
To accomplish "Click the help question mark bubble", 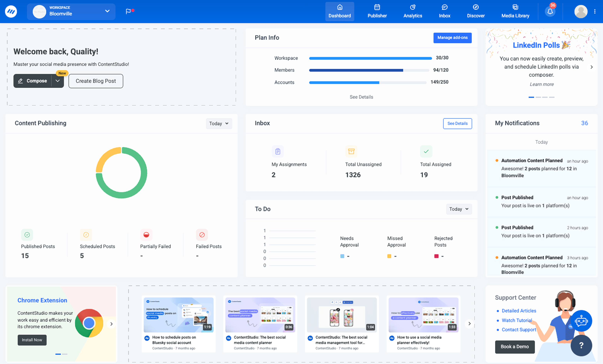I will [581, 346].
